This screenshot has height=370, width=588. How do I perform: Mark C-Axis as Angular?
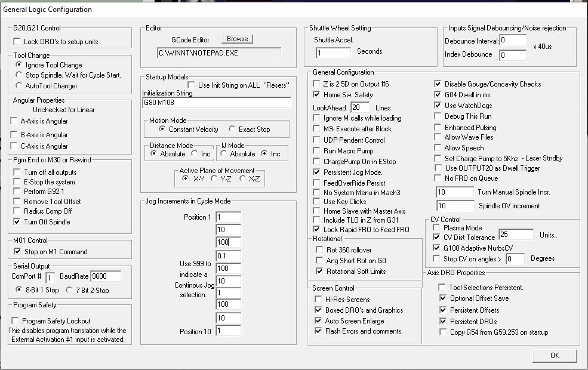(x=14, y=146)
